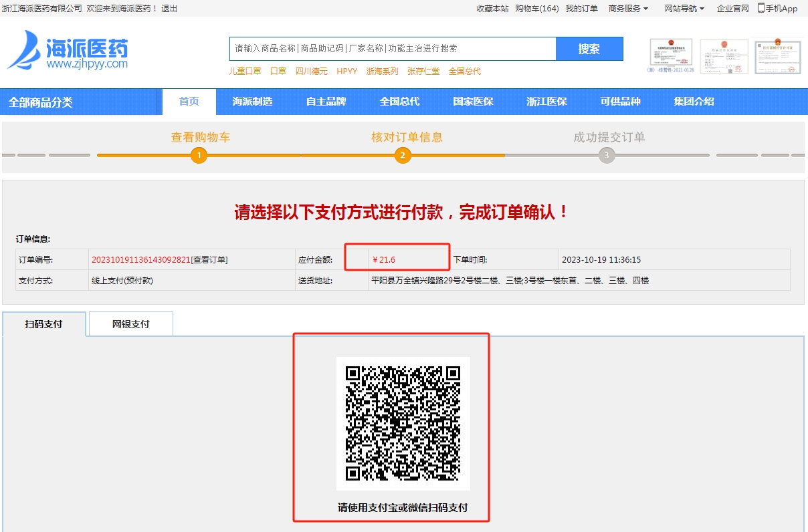This screenshot has height=532, width=808.
Task: Open the 手机App phone icon link
Action: (x=777, y=8)
